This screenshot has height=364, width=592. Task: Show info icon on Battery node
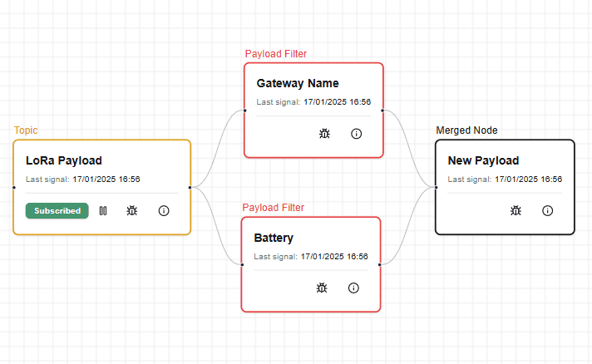(x=353, y=288)
